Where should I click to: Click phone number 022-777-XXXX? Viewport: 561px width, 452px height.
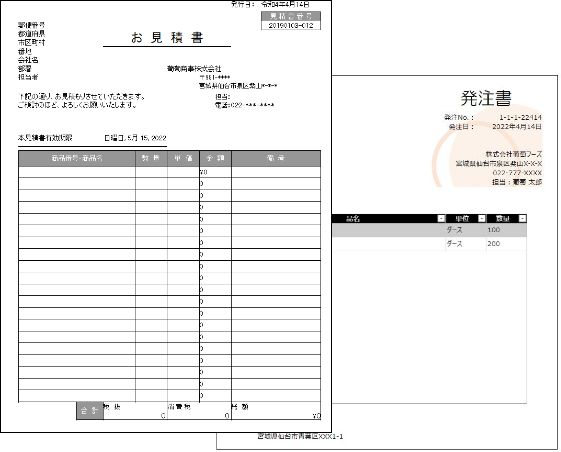click(x=517, y=173)
